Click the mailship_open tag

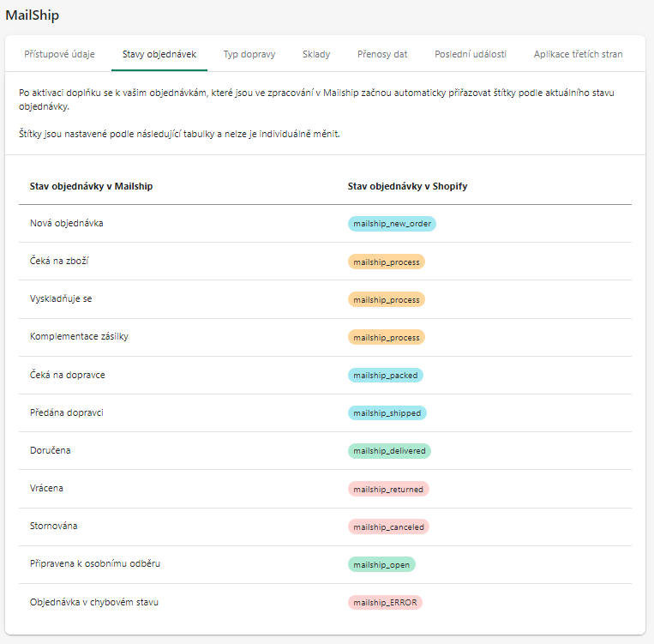pos(381,564)
